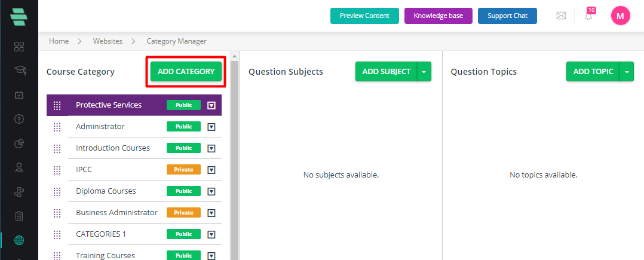Open dropdown arrow beside ADD SUBJECT
The image size is (644, 260).
[x=424, y=72]
